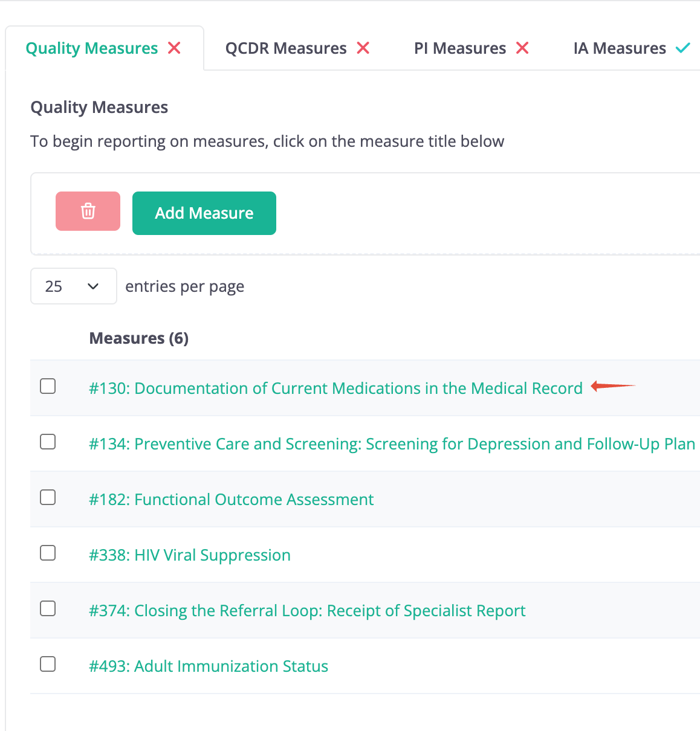The image size is (700, 731).
Task: Open the PI Measures tab
Action: tap(460, 48)
